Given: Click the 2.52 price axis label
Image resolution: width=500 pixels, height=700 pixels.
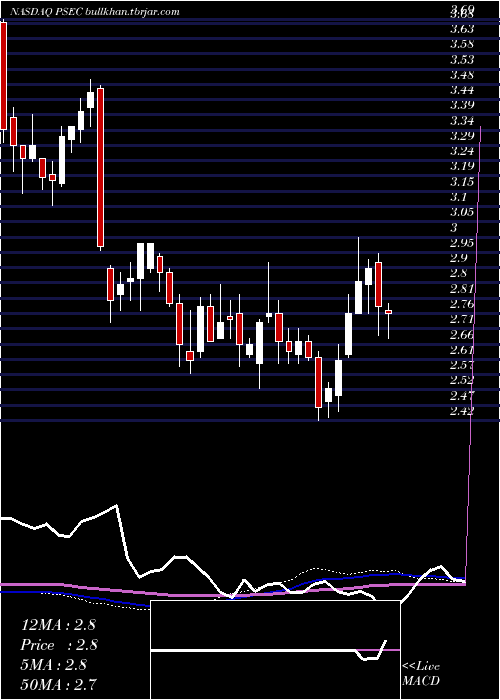Looking at the screenshot, I should [462, 380].
